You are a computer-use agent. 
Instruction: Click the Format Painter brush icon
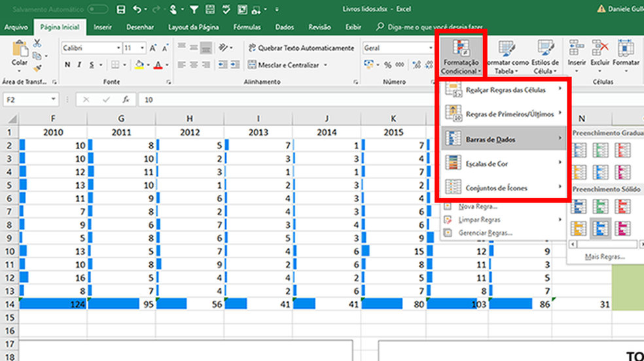coord(37,67)
